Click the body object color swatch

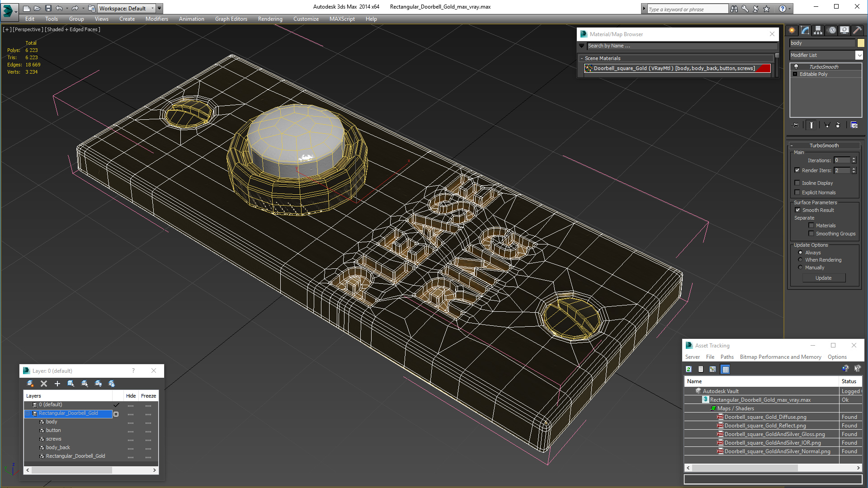pyautogui.click(x=861, y=43)
